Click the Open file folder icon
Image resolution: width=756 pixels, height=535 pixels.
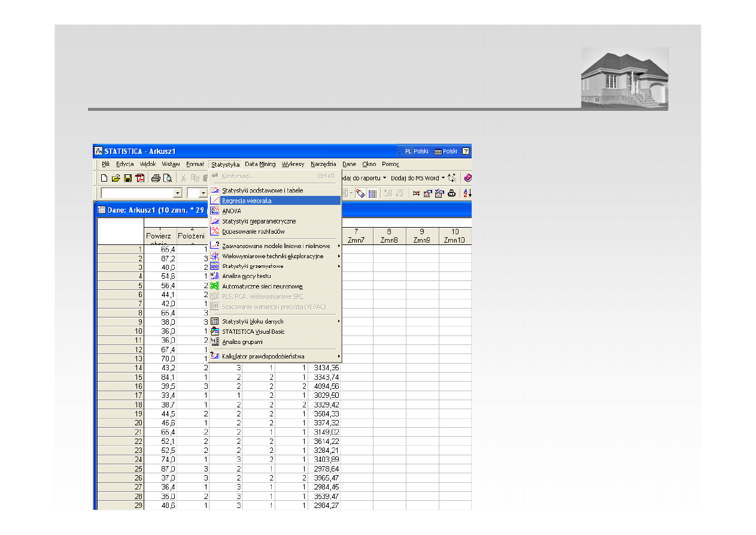click(x=116, y=178)
